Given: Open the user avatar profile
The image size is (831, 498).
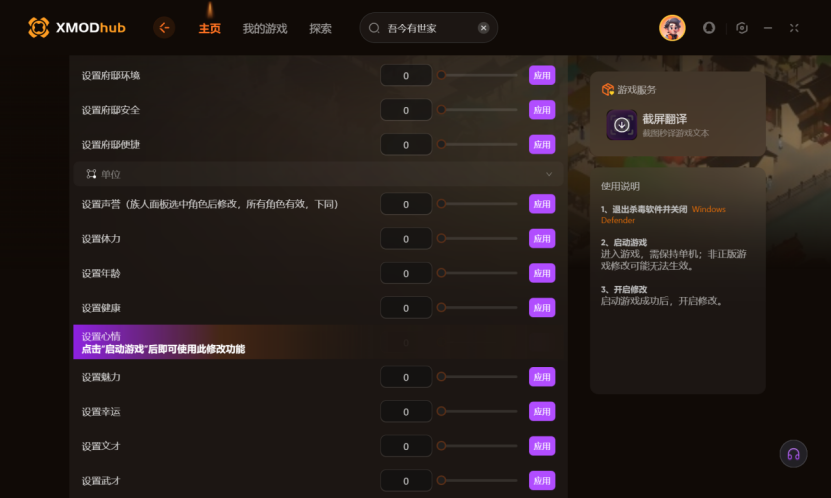Looking at the screenshot, I should coord(672,28).
